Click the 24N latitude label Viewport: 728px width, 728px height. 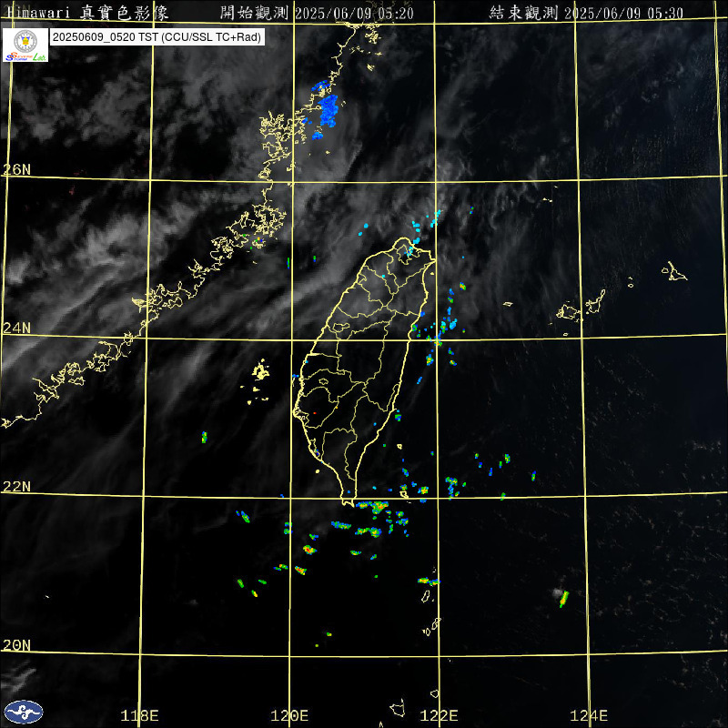pyautogui.click(x=16, y=328)
